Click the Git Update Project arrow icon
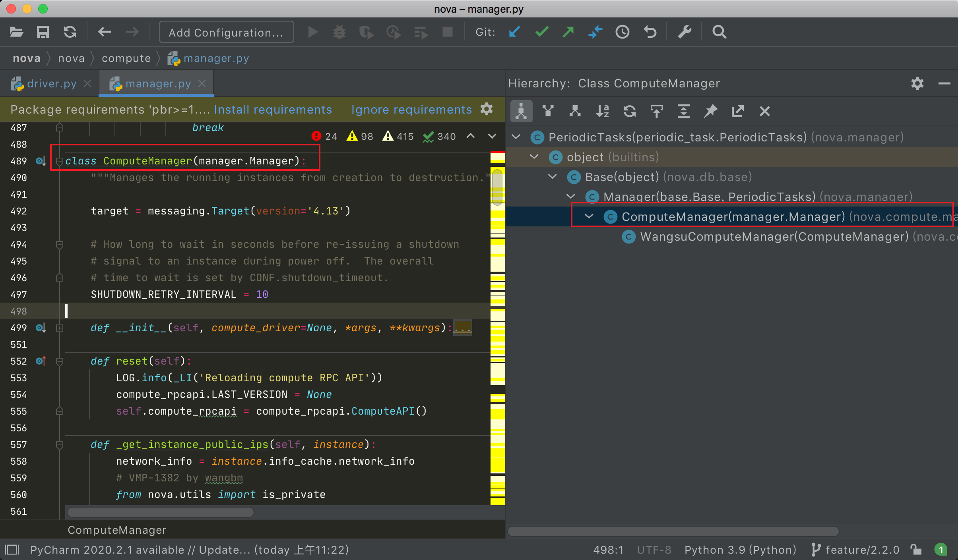 coord(514,32)
